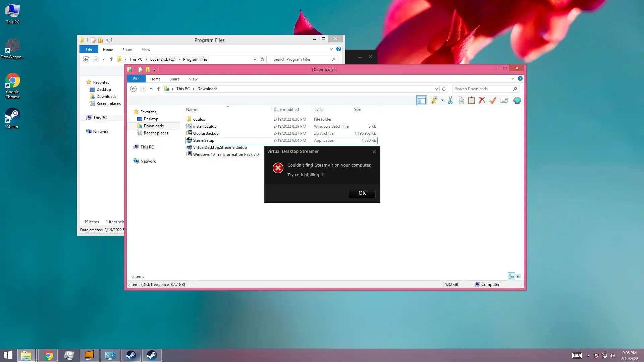
Task: Open Steam from the taskbar
Action: coord(131,355)
